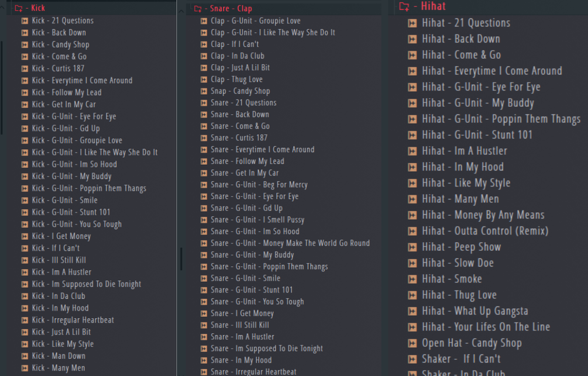588x376 pixels.
Task: Click the sample icon beside Hihat - Come & Go
Action: 412,55
